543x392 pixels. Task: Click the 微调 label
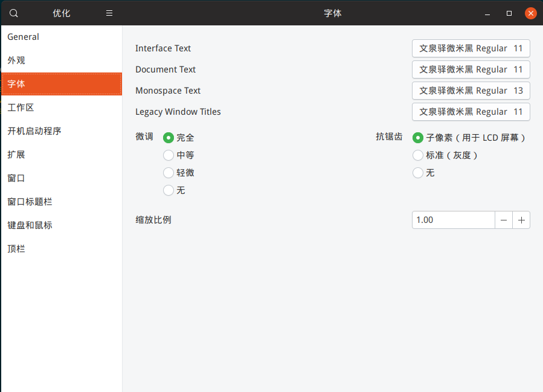tap(144, 137)
